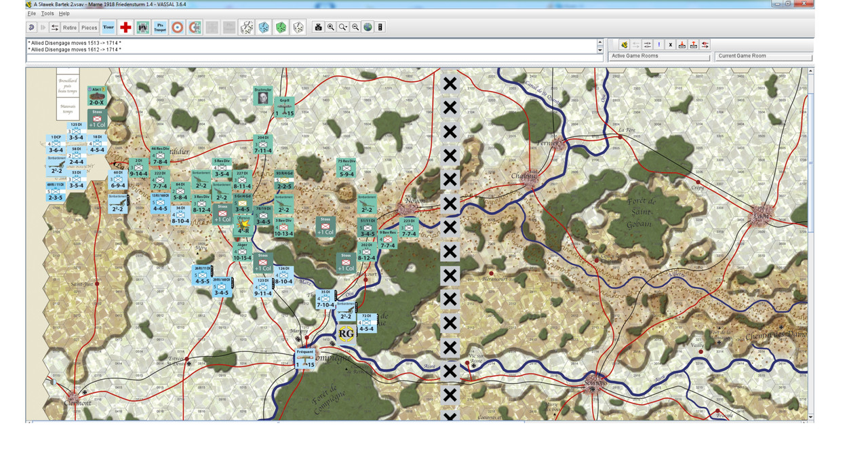Roll the green die
Image resolution: width=868 pixels, height=470 pixels.
coord(281,27)
